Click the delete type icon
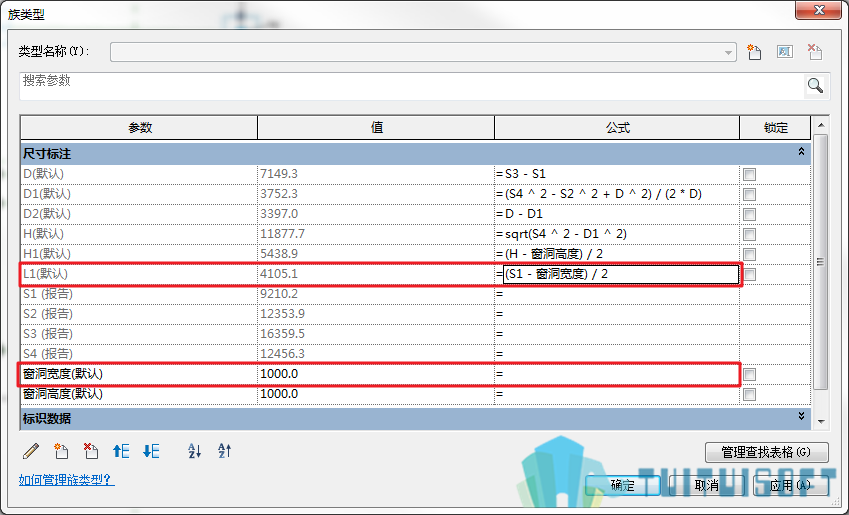This screenshot has height=515, width=849. coord(815,52)
